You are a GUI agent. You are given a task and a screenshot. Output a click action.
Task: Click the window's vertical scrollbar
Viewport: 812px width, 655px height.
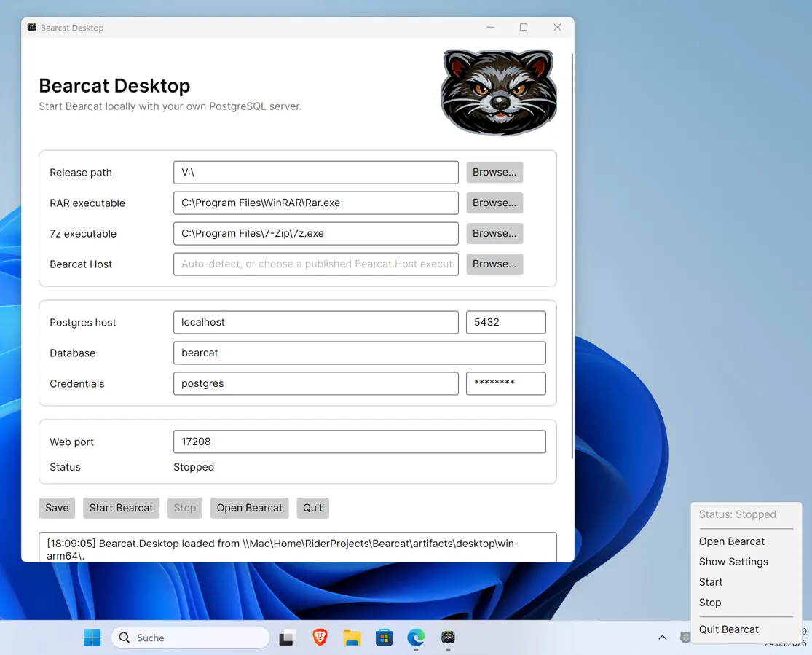pyautogui.click(x=572, y=256)
